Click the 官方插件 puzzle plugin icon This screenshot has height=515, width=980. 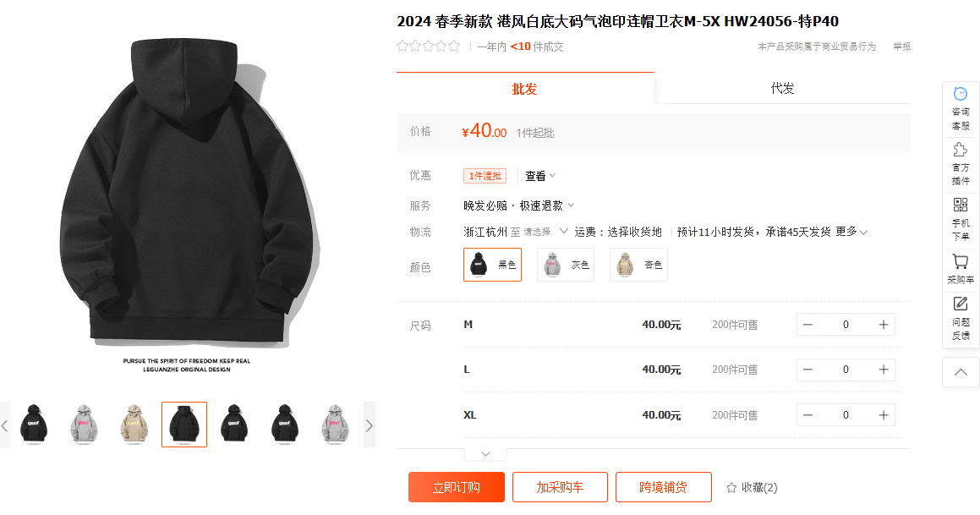click(960, 150)
